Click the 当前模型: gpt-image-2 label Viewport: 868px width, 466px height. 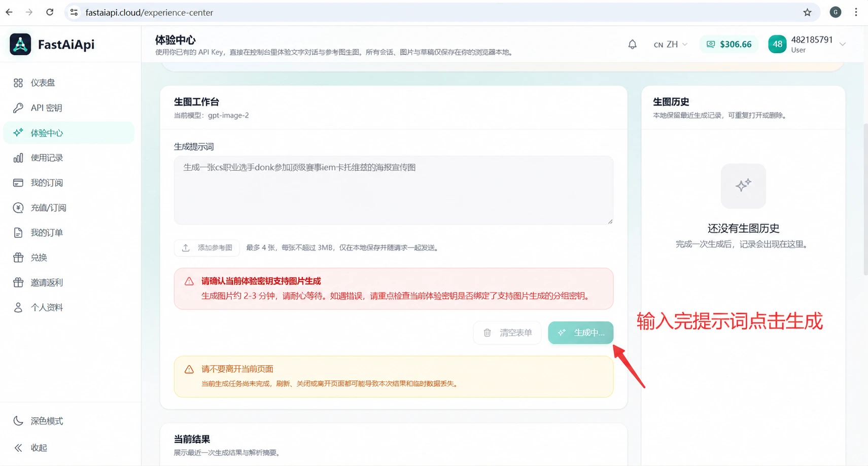click(211, 115)
